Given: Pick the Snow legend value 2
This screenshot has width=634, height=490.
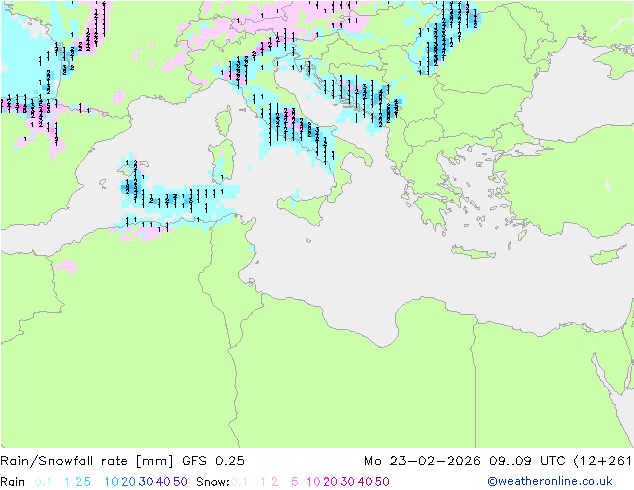Looking at the screenshot, I should click(275, 482).
